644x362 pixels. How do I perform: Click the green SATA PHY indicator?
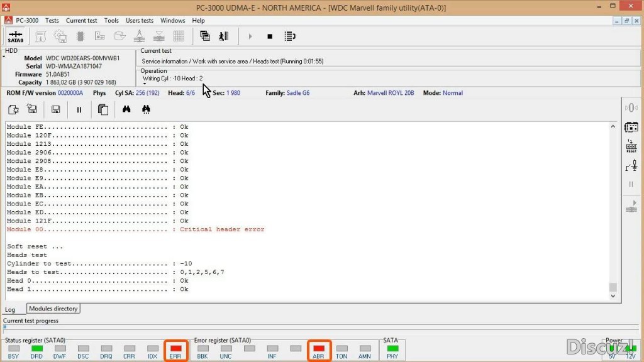(392, 348)
